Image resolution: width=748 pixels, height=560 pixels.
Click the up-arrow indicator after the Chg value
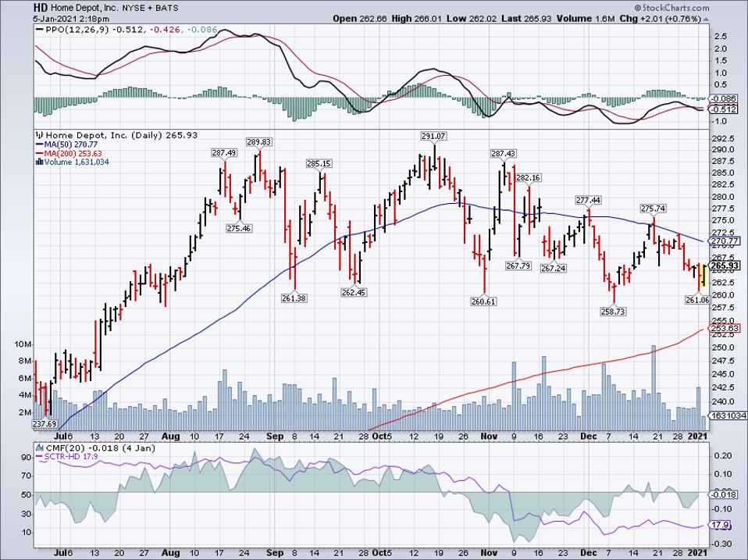click(706, 19)
